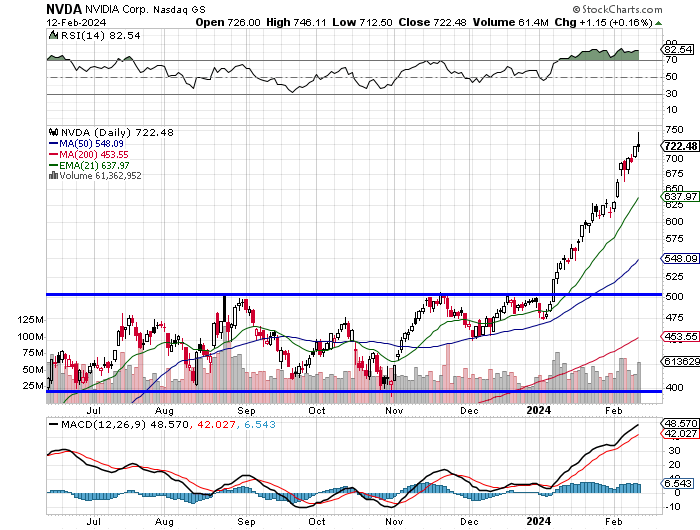Viewport: 700px width, 530px height.
Task: Click the 6.543 value tag on MACD axis
Action: click(677, 483)
